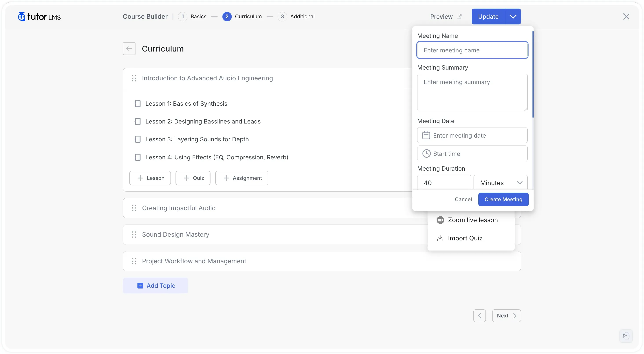
Task: Click drag handle for Sound Design Mastery topic
Action: (x=134, y=234)
